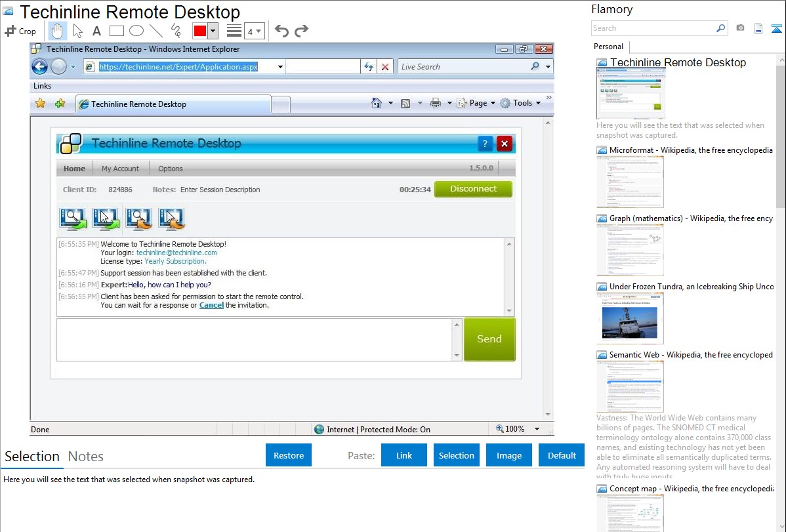Click the line thickness icon
The width and height of the screenshot is (786, 532).
click(x=234, y=31)
